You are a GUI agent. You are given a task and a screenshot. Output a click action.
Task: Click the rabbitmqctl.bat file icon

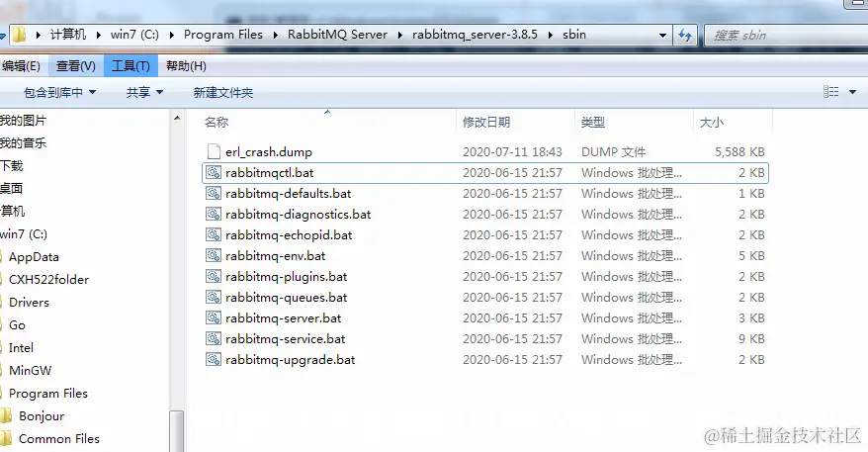[x=214, y=172]
